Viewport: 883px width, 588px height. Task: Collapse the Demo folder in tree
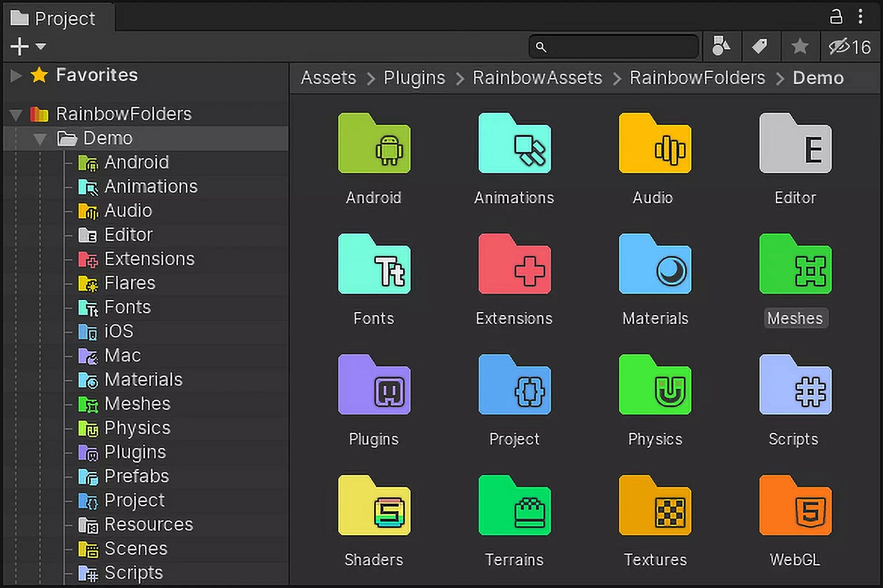pos(40,139)
